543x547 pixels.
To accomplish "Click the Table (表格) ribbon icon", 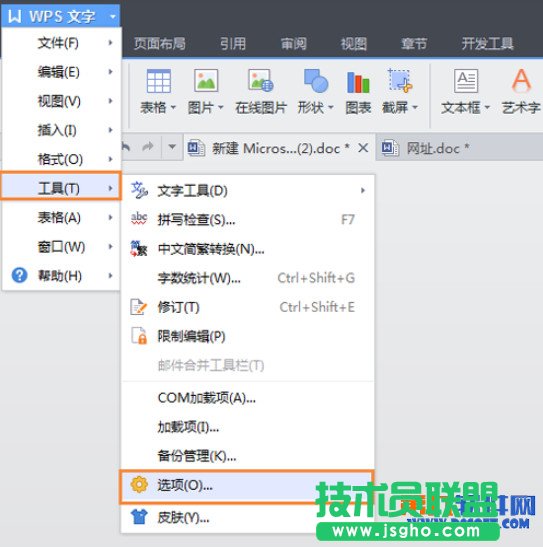I will (x=159, y=81).
